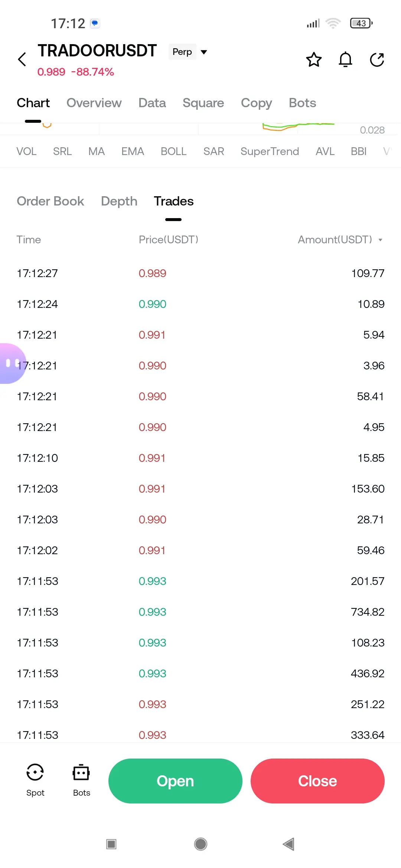Open price alert bell icon
The height and width of the screenshot is (868, 401).
tap(345, 59)
